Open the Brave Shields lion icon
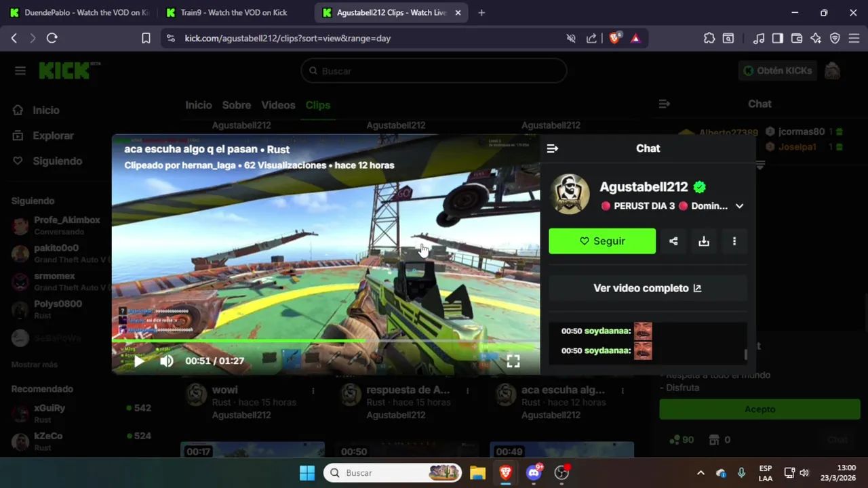The width and height of the screenshot is (868, 488). click(x=614, y=39)
